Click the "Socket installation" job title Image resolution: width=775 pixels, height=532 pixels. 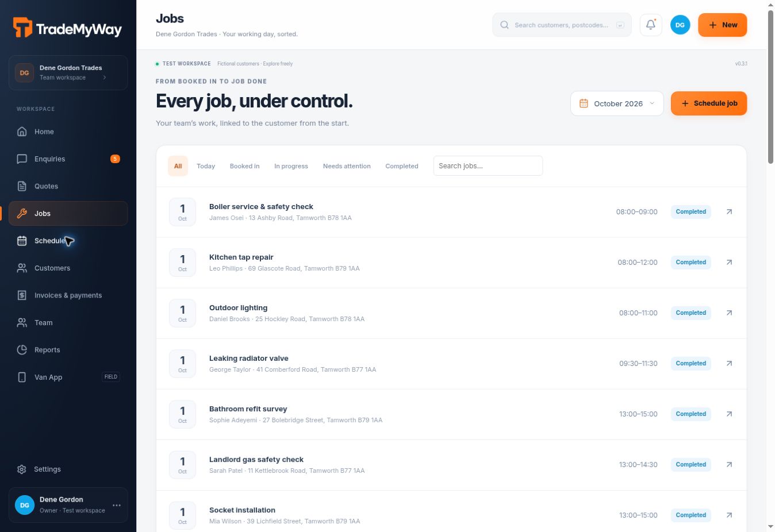point(242,510)
